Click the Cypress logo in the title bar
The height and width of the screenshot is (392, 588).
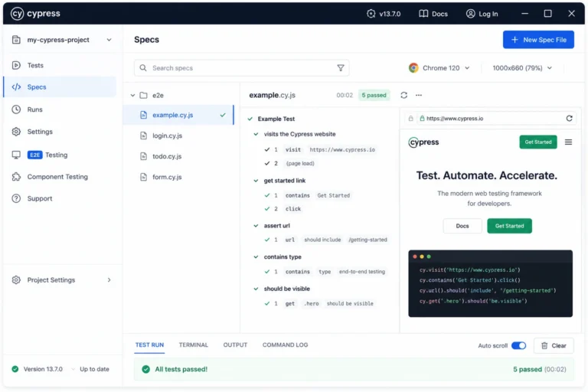35,14
